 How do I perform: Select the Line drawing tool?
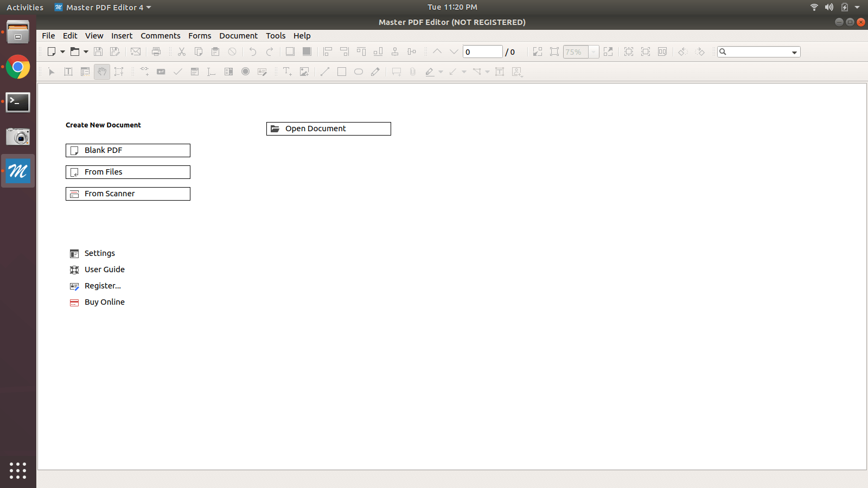point(325,72)
